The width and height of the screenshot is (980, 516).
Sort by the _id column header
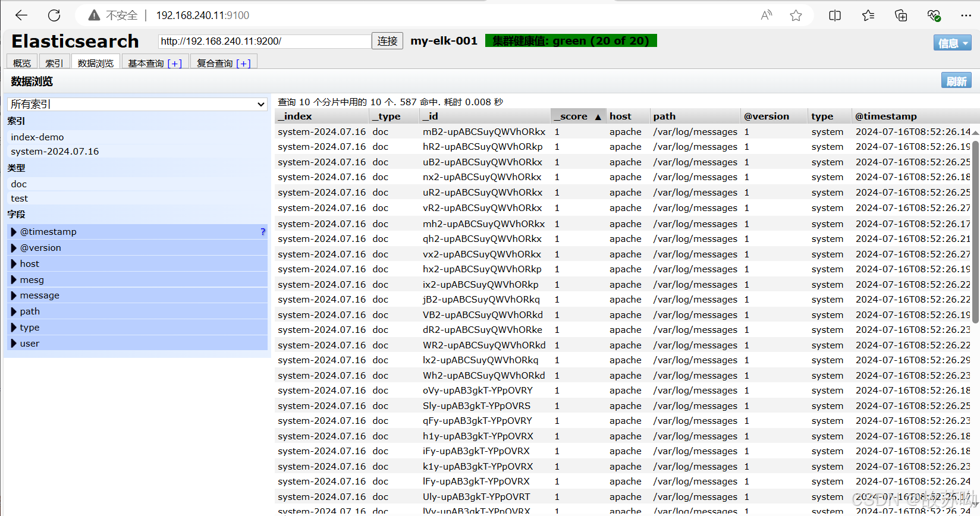(485, 117)
